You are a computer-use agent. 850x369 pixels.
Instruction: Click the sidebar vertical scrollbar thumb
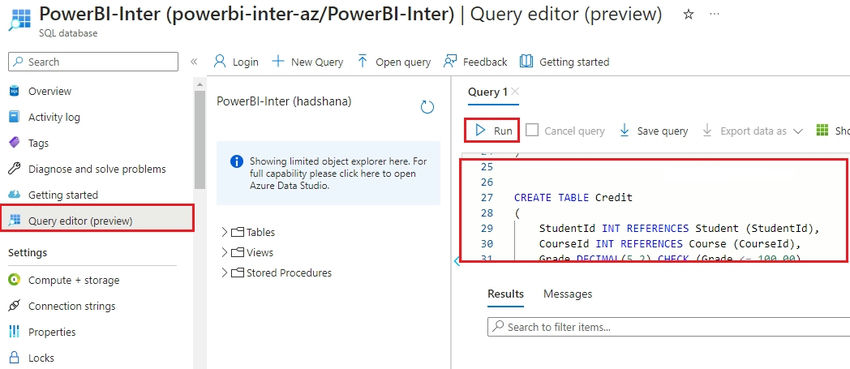tap(199, 139)
